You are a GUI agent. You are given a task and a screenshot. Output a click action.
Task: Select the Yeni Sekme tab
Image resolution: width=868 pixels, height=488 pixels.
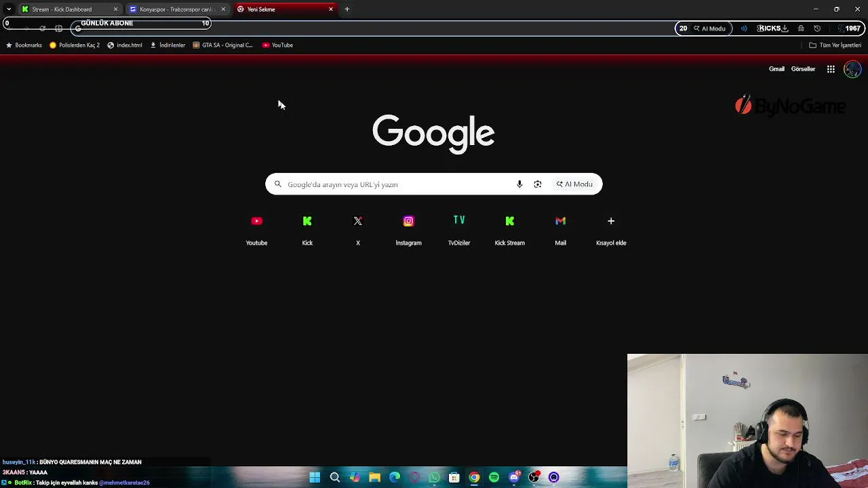[285, 9]
